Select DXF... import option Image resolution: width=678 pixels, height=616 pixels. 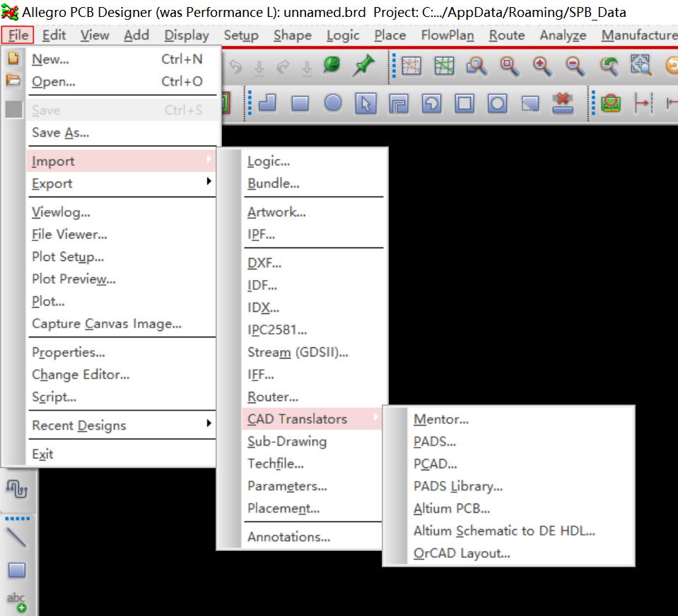click(x=312, y=262)
